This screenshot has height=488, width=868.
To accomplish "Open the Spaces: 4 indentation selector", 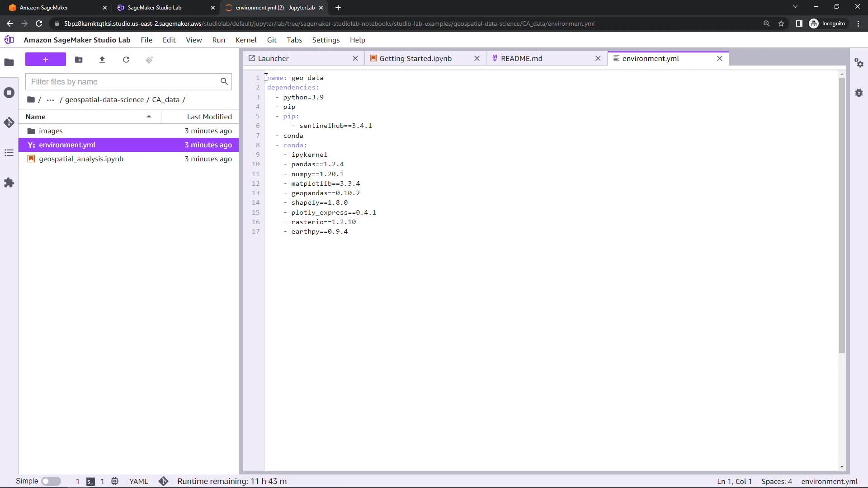I will (776, 481).
